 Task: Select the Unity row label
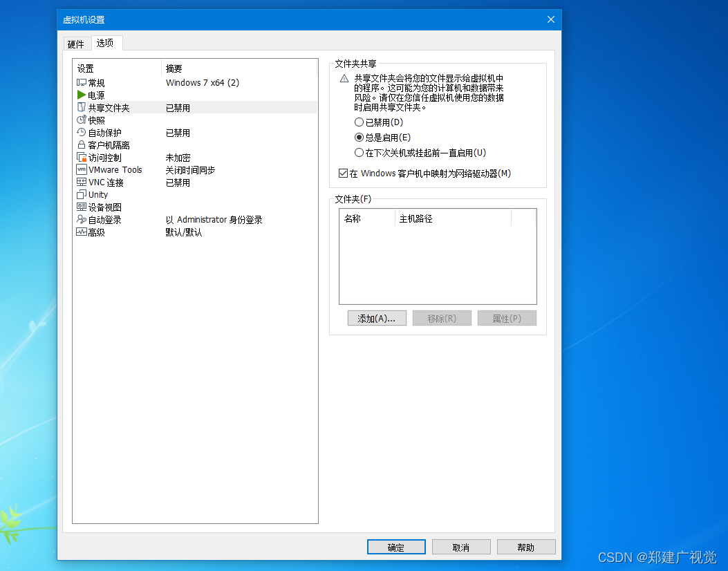(x=98, y=194)
